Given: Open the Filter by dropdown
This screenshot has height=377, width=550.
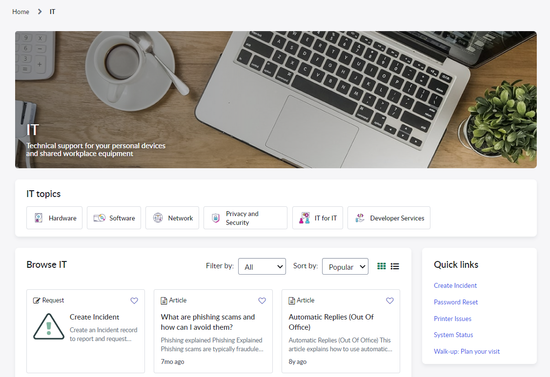Looking at the screenshot, I should tap(262, 267).
